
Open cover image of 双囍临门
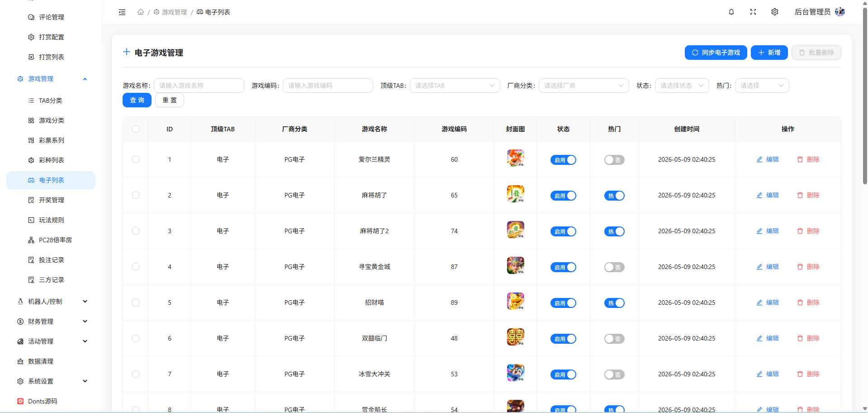click(516, 337)
